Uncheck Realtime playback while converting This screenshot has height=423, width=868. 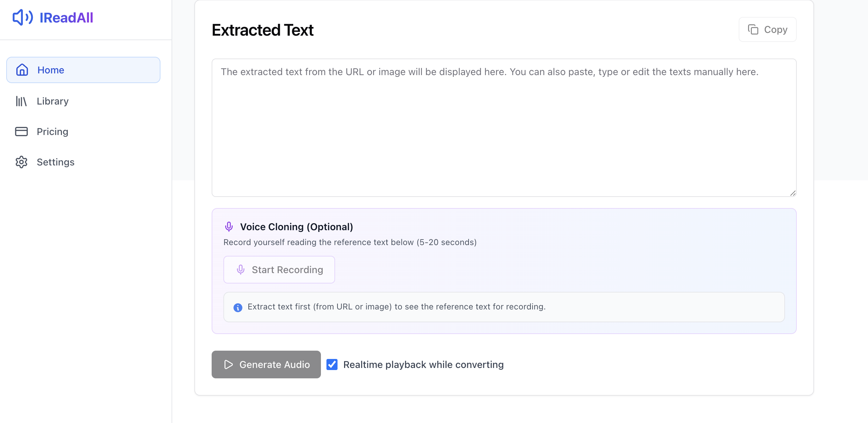coord(332,364)
